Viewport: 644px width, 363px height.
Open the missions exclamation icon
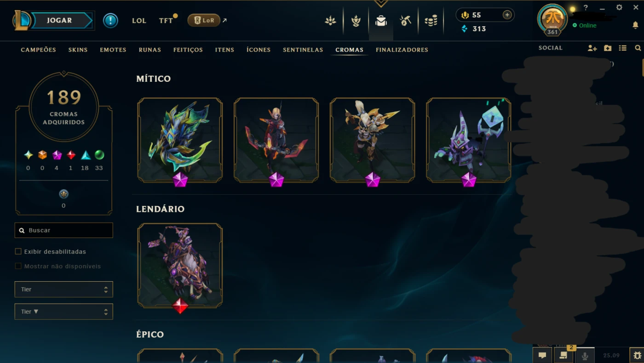click(110, 21)
